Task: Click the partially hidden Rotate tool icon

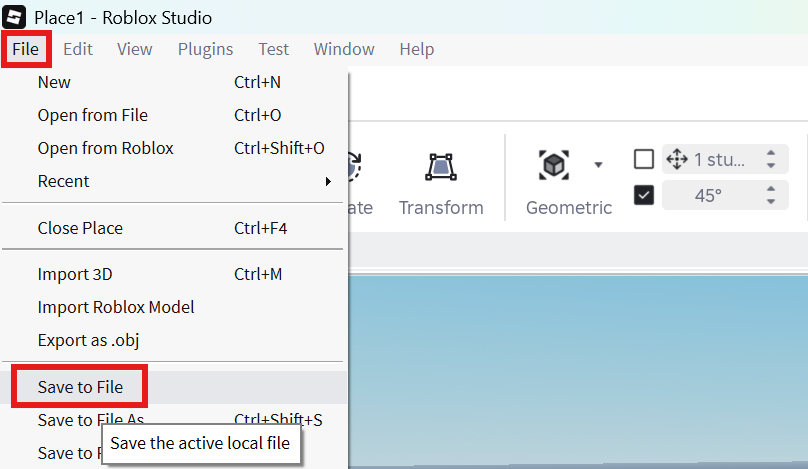Action: (354, 165)
